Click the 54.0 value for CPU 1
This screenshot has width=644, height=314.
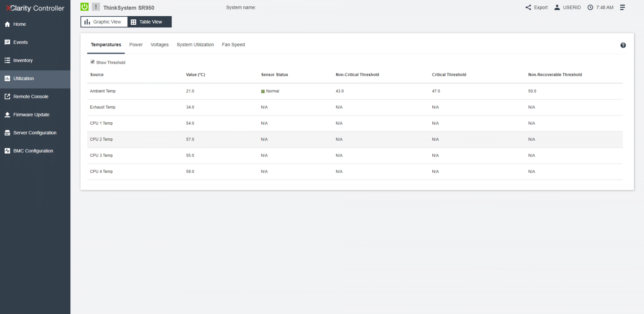click(190, 123)
